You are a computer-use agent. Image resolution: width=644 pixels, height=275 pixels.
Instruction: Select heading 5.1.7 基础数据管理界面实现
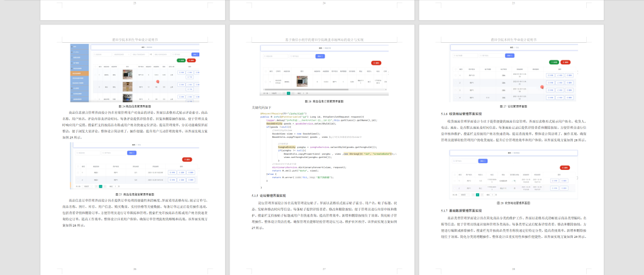point(461,210)
